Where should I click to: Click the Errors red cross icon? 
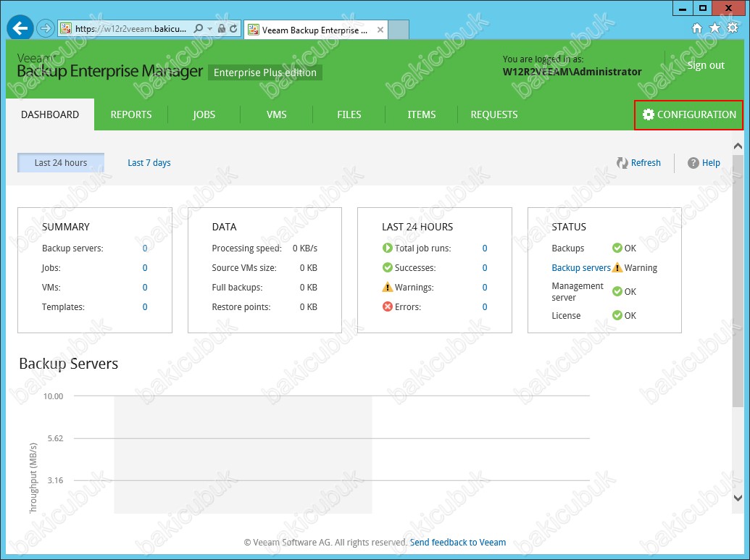point(388,306)
